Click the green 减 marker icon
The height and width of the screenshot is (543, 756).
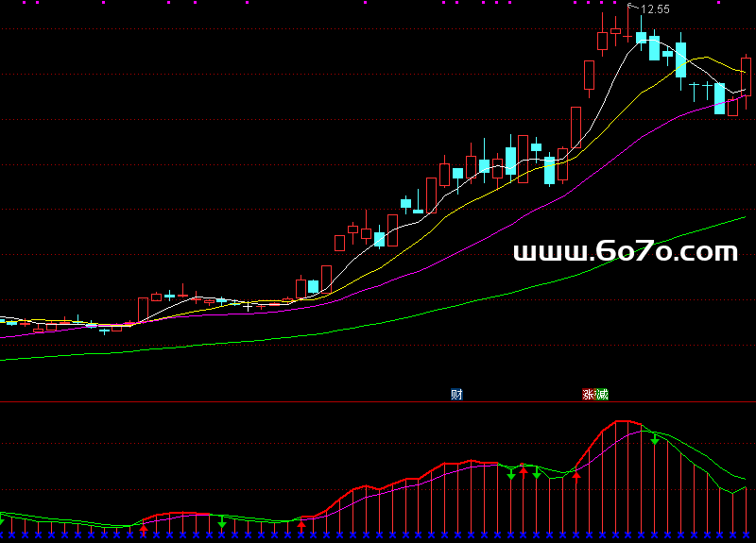(x=602, y=394)
